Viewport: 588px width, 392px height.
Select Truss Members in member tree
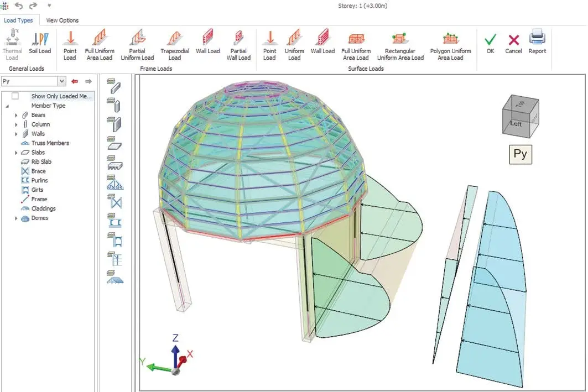pyautogui.click(x=50, y=143)
